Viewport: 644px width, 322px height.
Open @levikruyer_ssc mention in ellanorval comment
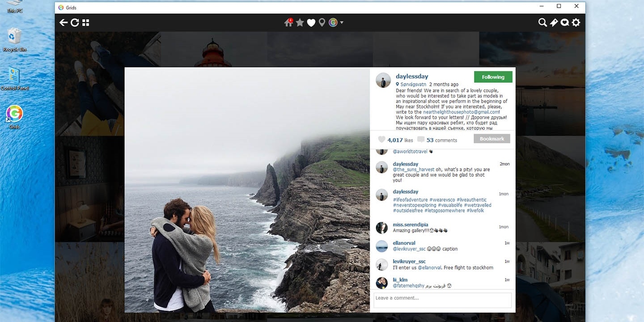[x=409, y=249]
